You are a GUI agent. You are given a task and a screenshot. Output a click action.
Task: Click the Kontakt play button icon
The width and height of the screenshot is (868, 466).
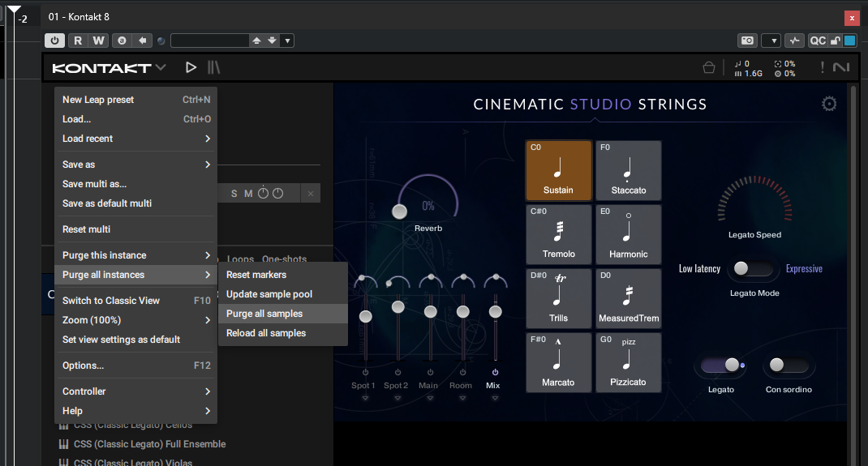coord(191,67)
